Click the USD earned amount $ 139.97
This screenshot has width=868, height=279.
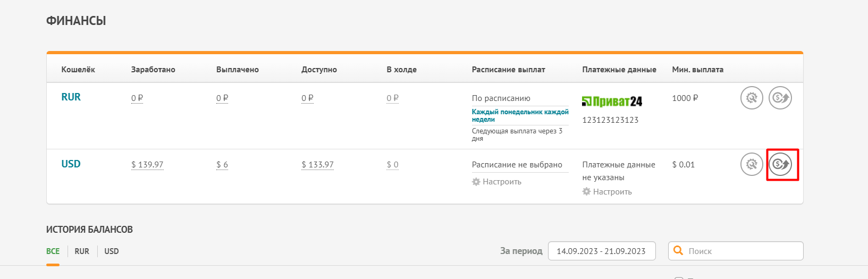click(147, 165)
